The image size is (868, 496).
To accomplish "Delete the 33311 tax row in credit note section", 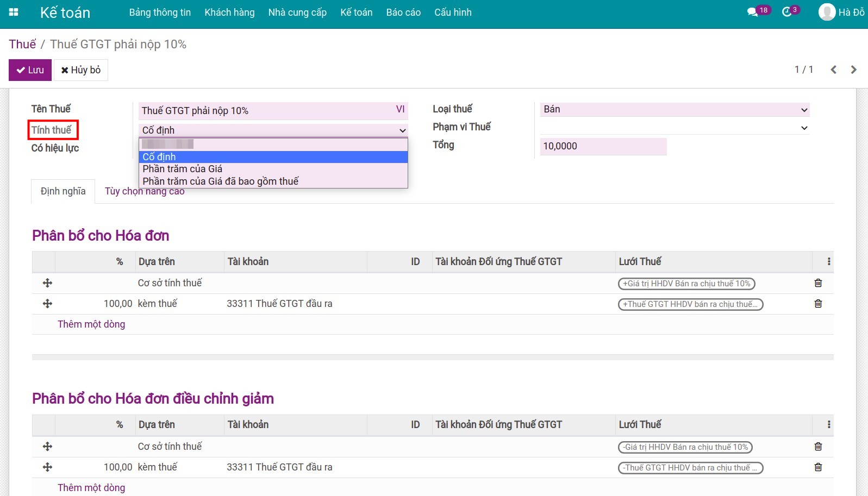I will point(818,467).
